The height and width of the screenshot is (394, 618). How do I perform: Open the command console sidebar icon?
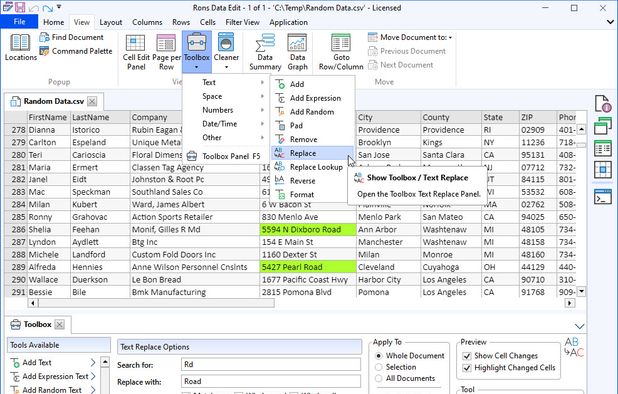coord(603,197)
